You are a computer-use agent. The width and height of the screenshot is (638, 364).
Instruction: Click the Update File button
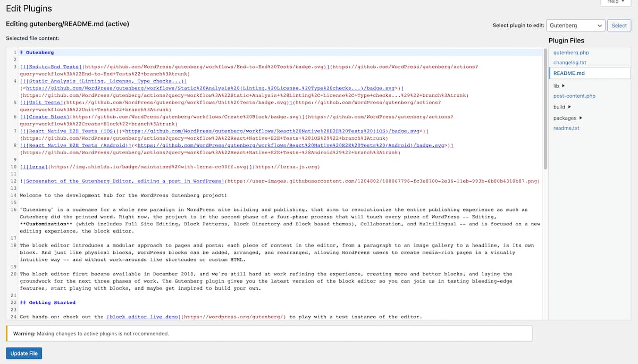24,353
